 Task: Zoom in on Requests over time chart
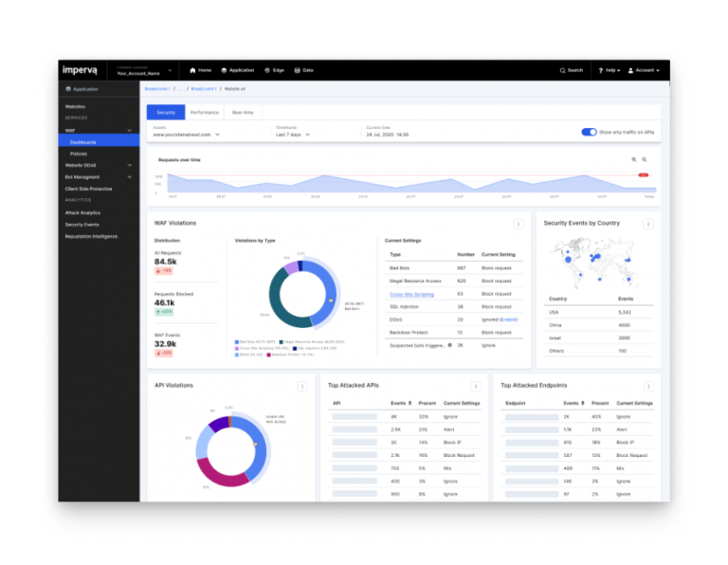point(634,159)
